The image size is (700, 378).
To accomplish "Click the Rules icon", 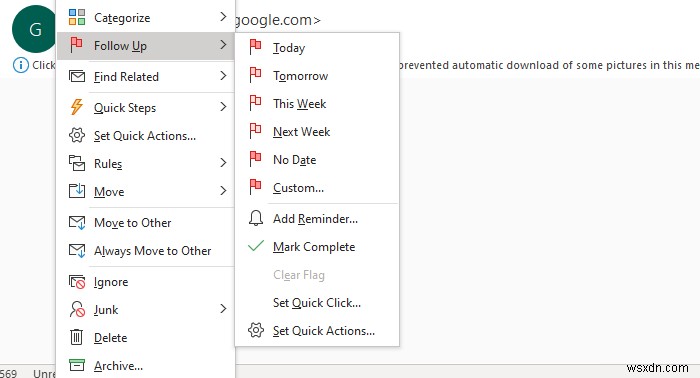I will coord(77,163).
